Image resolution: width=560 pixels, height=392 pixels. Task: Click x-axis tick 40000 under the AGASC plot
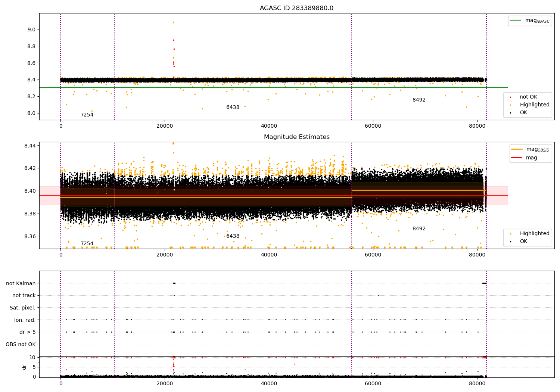pos(269,126)
